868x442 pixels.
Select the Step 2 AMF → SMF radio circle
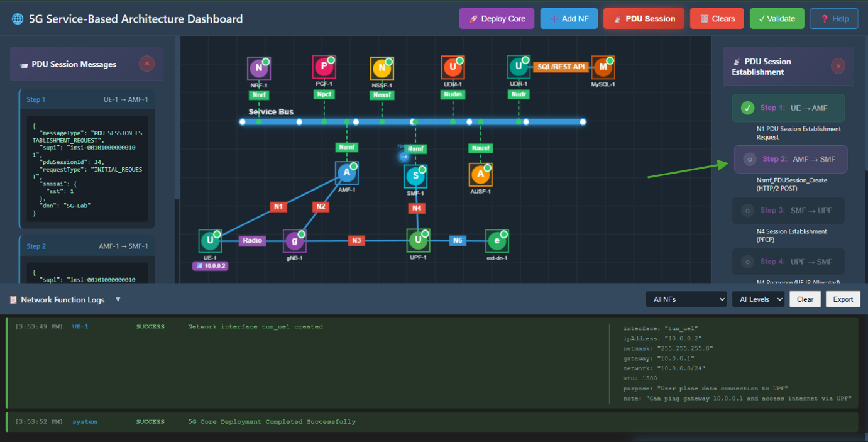749,160
